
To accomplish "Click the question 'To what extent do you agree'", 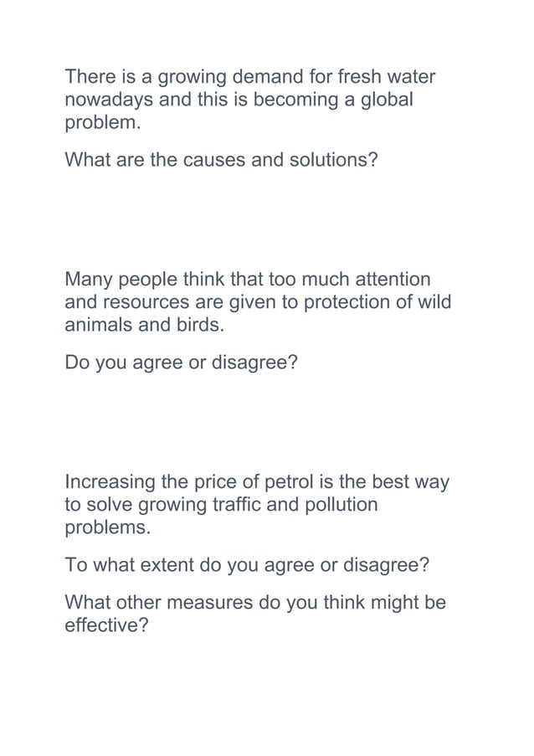I will (247, 565).
